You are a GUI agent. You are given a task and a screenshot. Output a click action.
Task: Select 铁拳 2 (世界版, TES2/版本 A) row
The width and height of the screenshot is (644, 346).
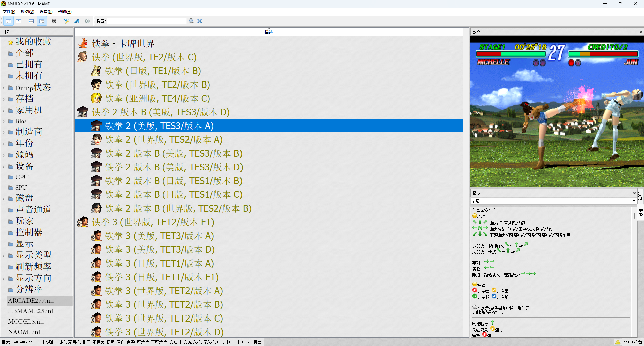(269, 139)
